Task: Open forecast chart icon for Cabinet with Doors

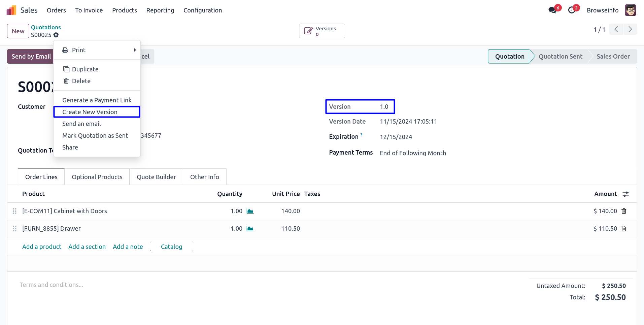Action: [x=250, y=211]
